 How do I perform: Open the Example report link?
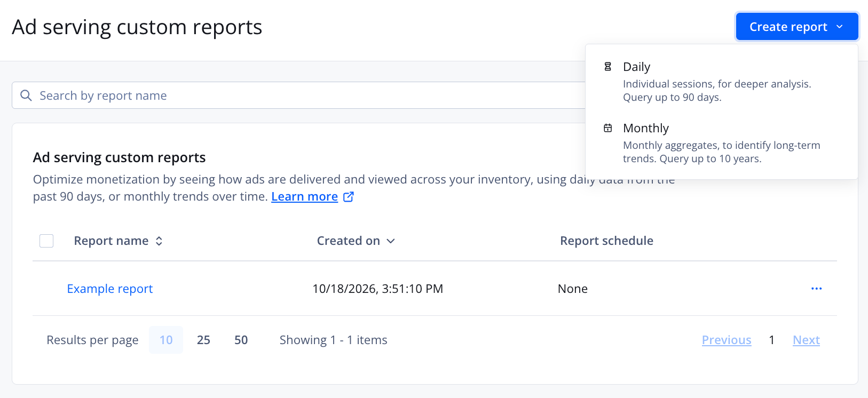(x=110, y=289)
